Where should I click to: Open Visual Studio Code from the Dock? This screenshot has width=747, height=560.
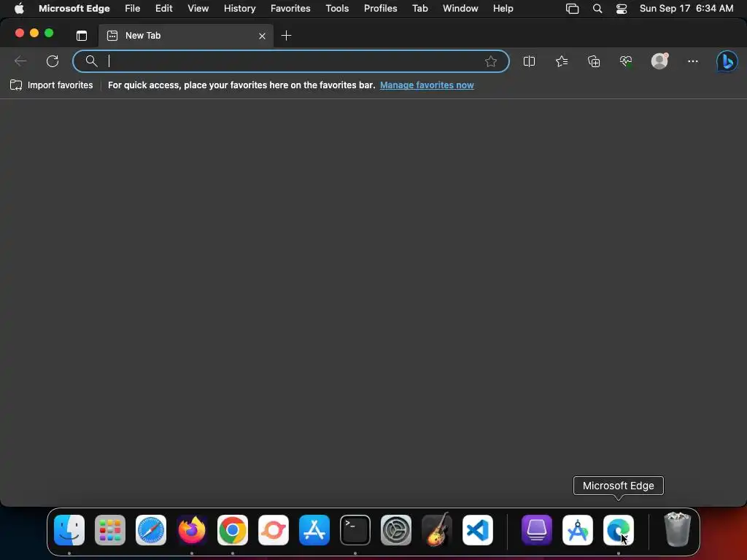coord(478,530)
